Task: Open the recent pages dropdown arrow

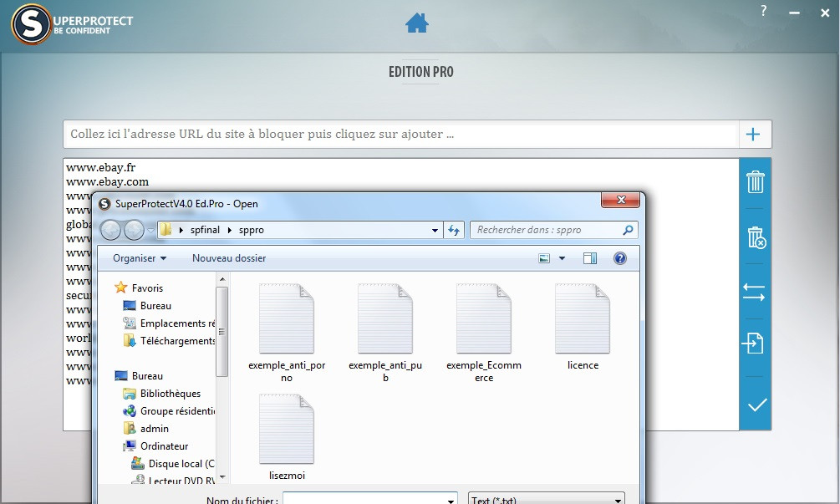Action: (151, 231)
